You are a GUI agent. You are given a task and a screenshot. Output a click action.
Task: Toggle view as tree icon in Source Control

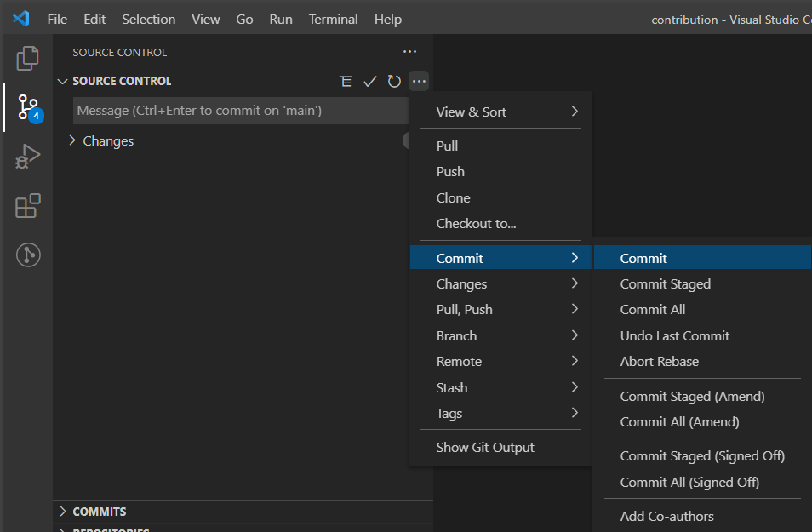[346, 82]
